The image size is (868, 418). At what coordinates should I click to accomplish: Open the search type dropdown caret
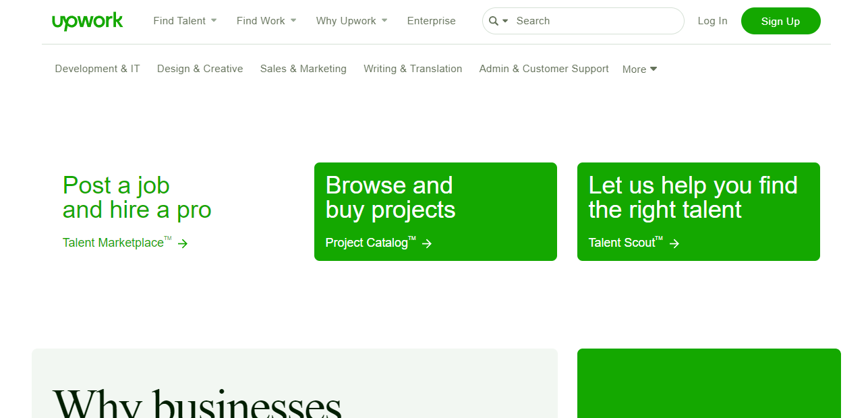505,22
